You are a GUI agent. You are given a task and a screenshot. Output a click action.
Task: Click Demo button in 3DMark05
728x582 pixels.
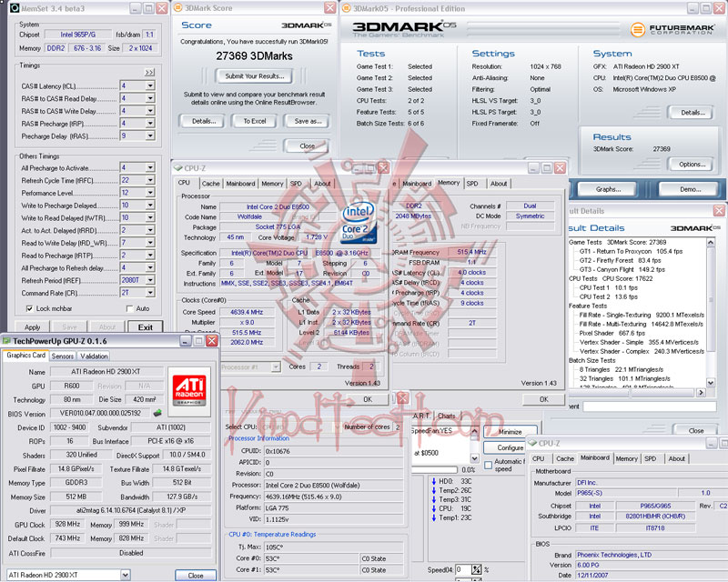click(x=690, y=189)
